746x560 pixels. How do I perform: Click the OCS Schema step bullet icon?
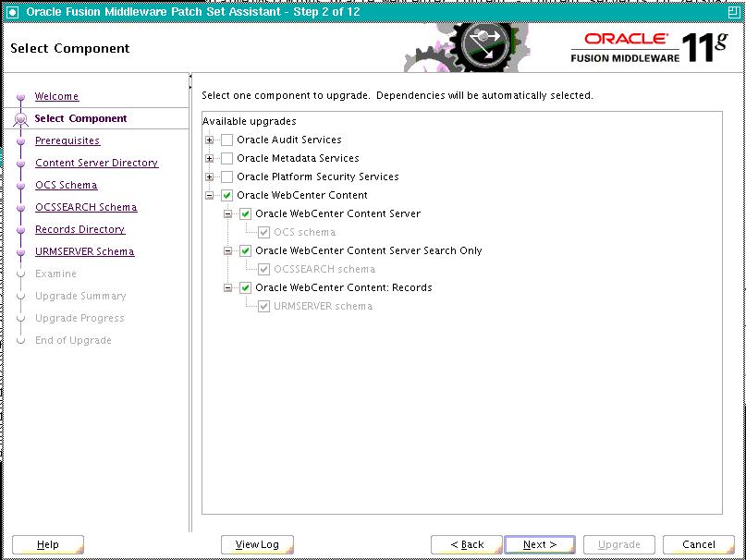(21, 186)
